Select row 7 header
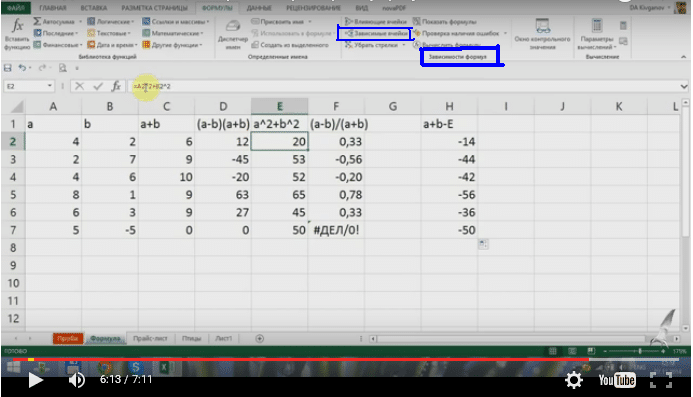This screenshot has height=397, width=693. 13,230
